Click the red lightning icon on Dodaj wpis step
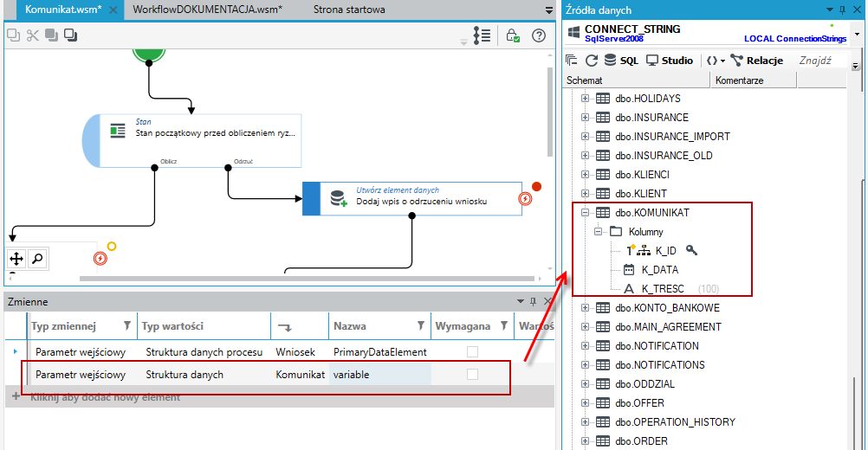Screen dimensions: 868x450 [x=525, y=198]
